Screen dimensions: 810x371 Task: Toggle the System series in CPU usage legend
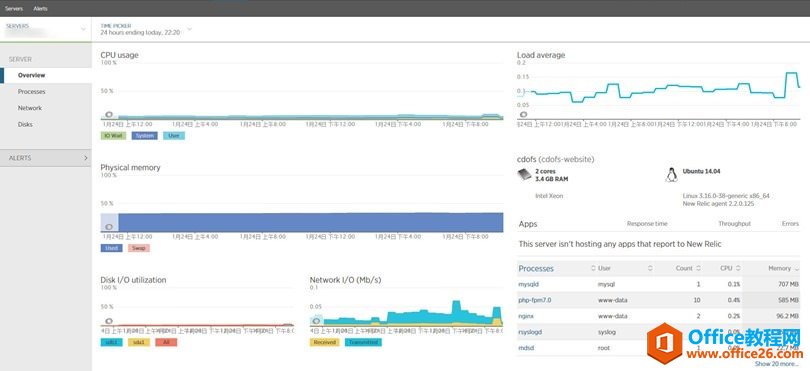tap(145, 136)
